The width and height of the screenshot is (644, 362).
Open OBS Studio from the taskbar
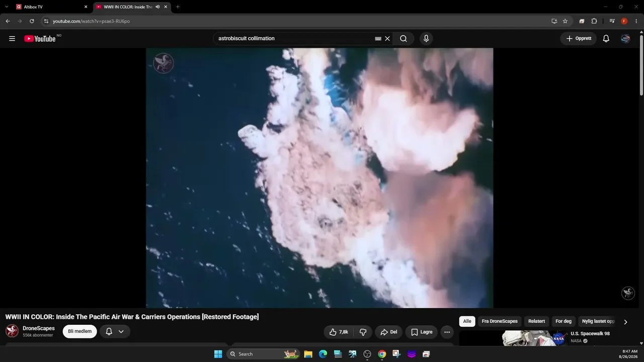pyautogui.click(x=367, y=354)
